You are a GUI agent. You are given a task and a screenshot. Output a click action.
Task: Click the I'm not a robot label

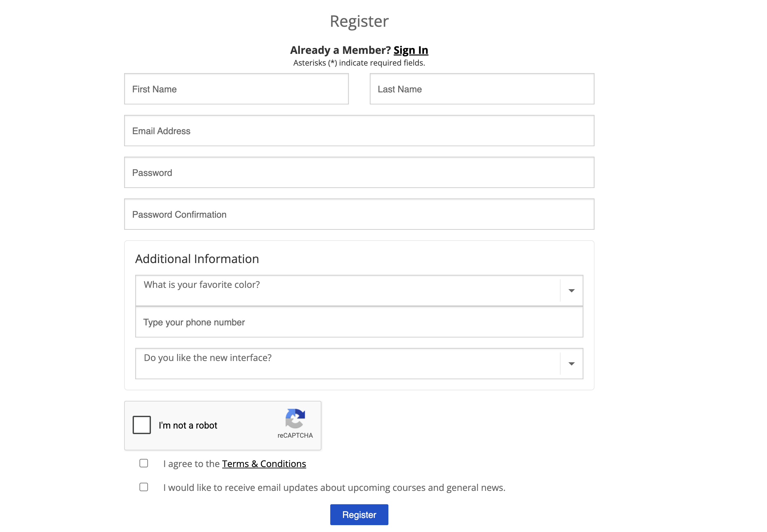[x=188, y=425]
